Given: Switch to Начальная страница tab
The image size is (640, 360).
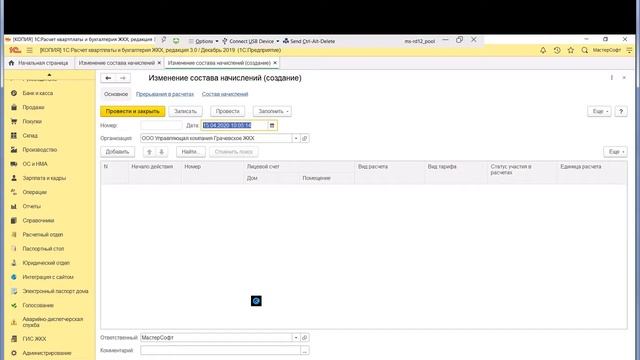Looking at the screenshot, I should (39, 63).
